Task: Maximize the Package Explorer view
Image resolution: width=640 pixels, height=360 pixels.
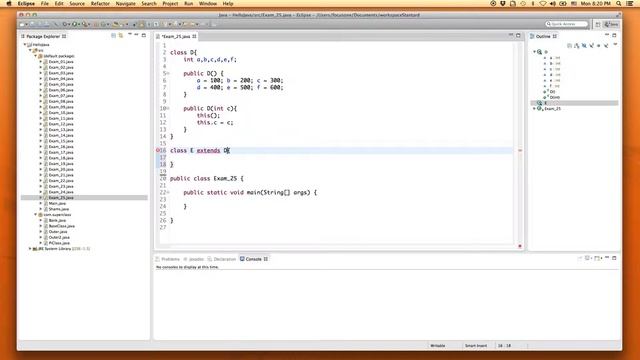Action: tap(144, 36)
